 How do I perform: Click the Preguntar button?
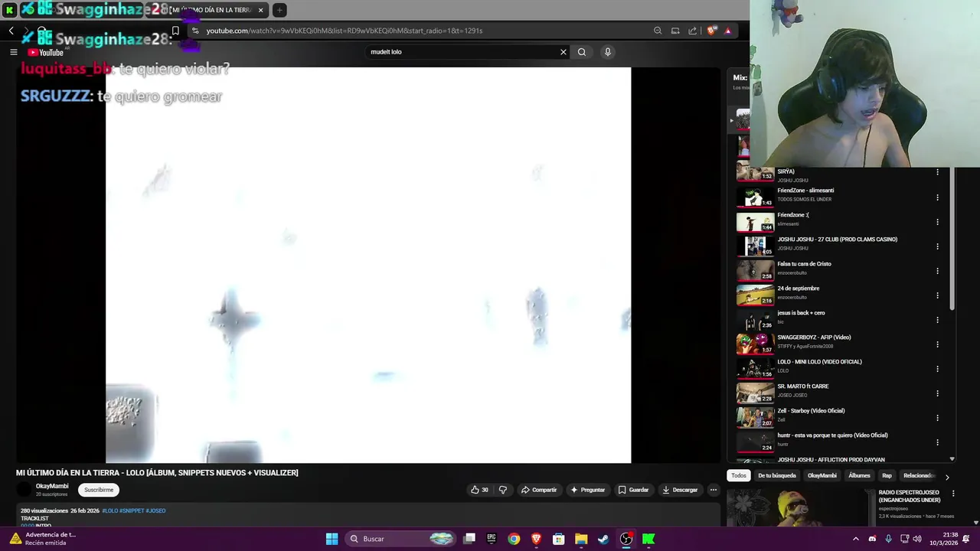(x=588, y=490)
